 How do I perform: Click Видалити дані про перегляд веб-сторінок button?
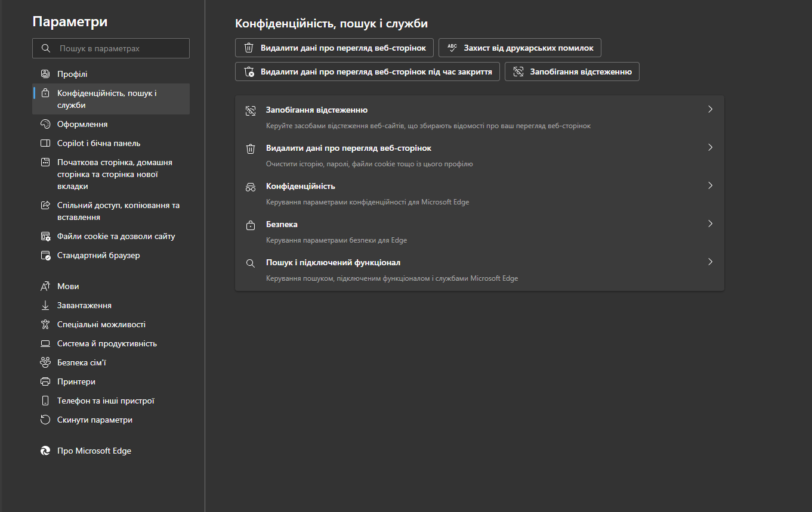pyautogui.click(x=334, y=48)
